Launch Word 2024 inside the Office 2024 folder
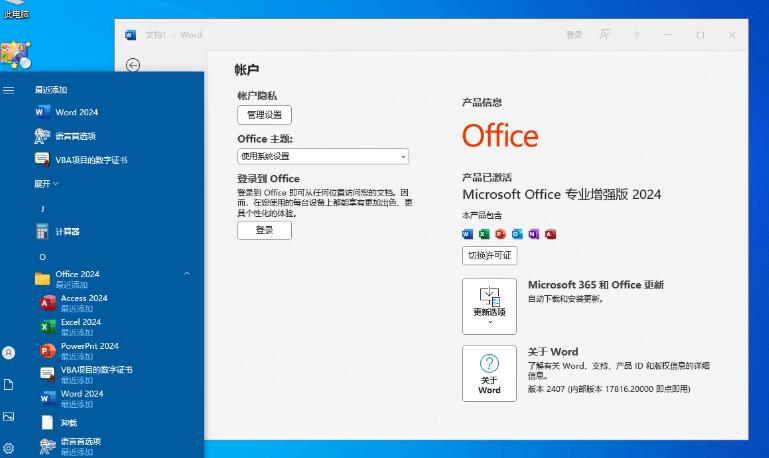 point(72,398)
